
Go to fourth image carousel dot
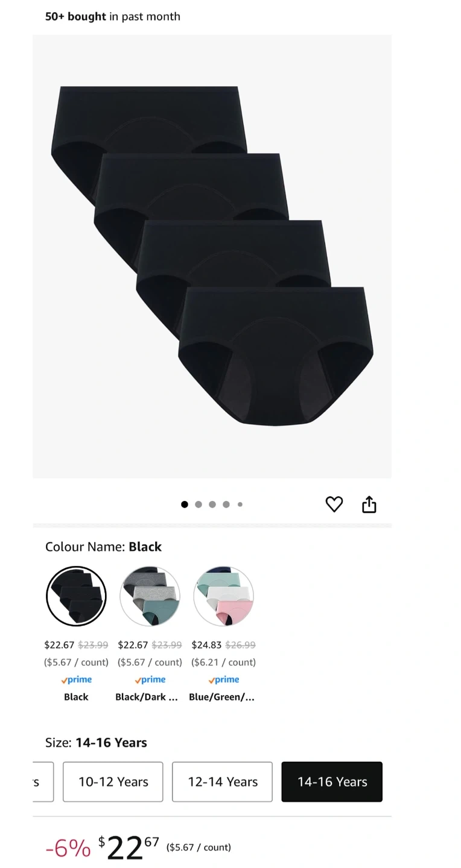[x=226, y=505]
